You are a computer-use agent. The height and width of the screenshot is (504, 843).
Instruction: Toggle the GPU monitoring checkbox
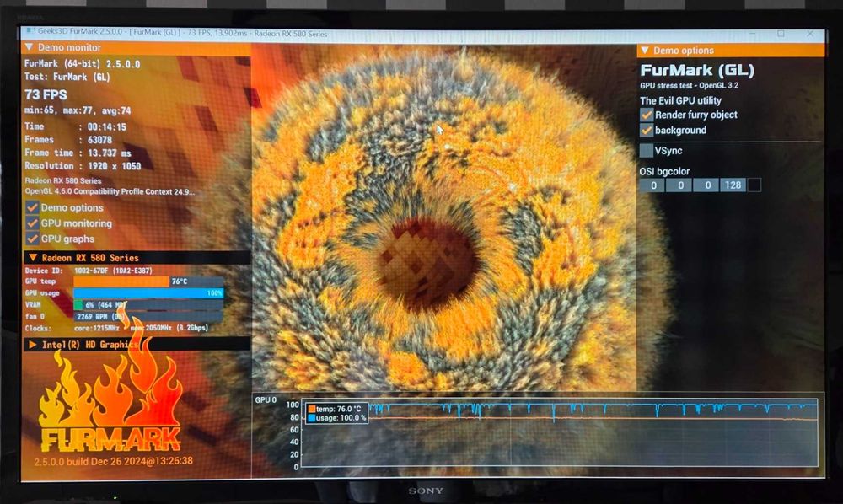tap(32, 223)
